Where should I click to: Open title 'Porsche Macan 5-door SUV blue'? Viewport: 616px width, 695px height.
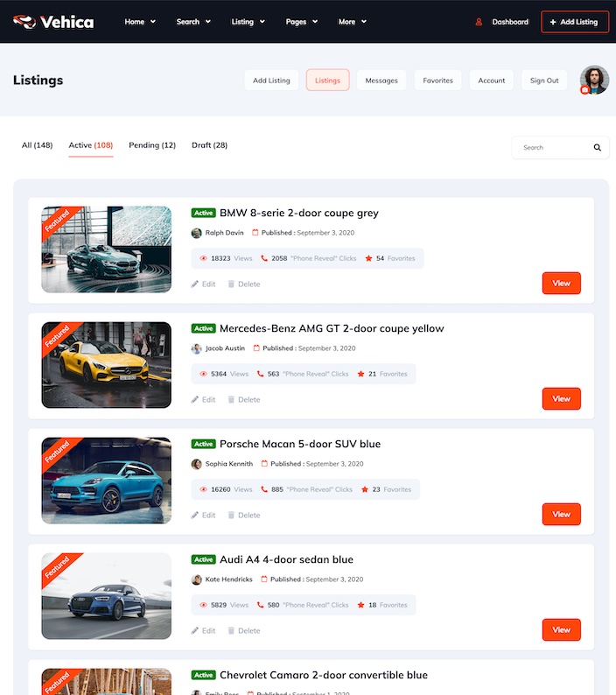(300, 444)
